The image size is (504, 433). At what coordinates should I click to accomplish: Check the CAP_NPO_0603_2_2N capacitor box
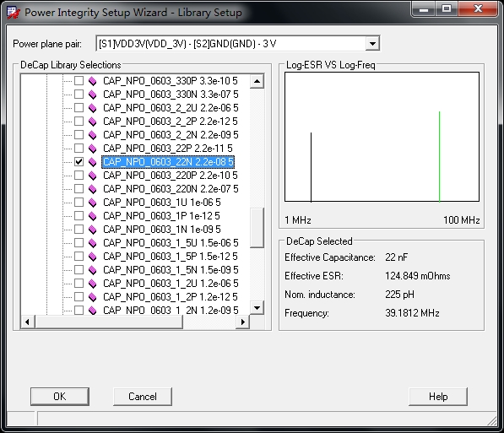79,135
